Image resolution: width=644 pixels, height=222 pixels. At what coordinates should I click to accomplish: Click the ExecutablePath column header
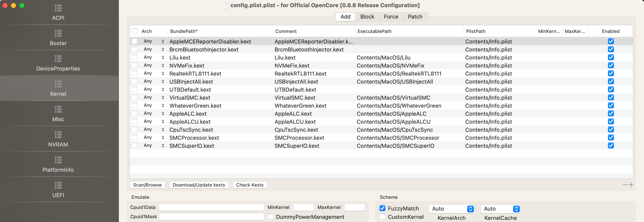409,31
